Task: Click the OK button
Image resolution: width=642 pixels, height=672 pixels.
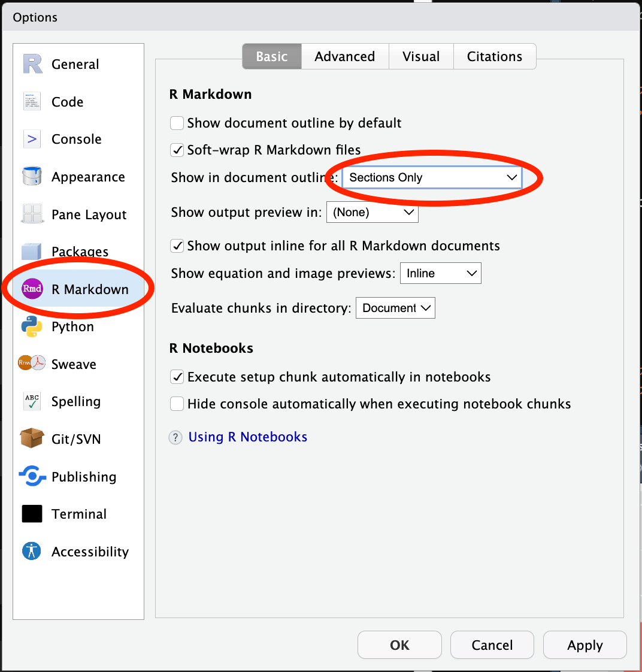Action: coord(399,644)
